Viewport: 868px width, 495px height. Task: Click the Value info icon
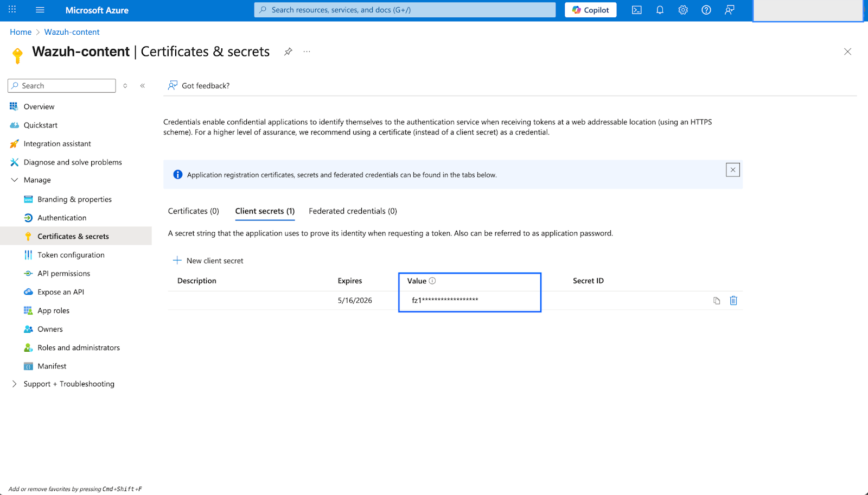432,281
